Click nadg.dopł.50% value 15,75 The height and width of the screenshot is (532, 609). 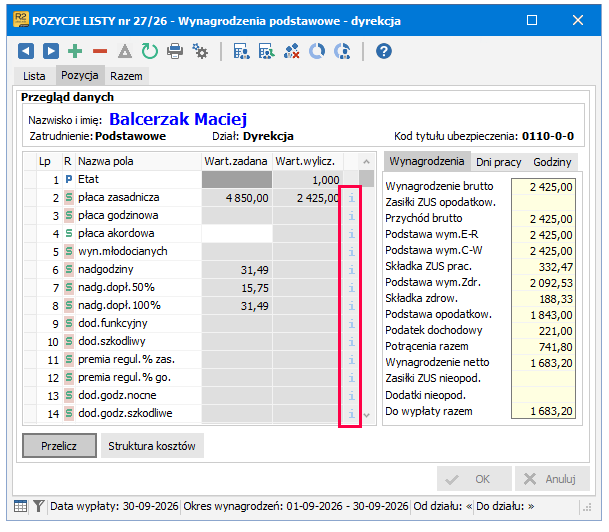pyautogui.click(x=237, y=288)
